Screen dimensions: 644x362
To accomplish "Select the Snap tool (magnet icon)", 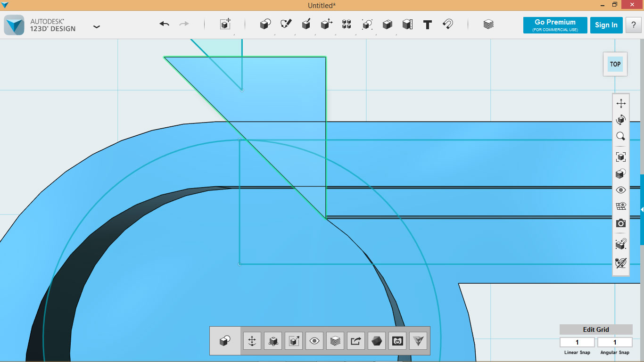I will coord(447,24).
